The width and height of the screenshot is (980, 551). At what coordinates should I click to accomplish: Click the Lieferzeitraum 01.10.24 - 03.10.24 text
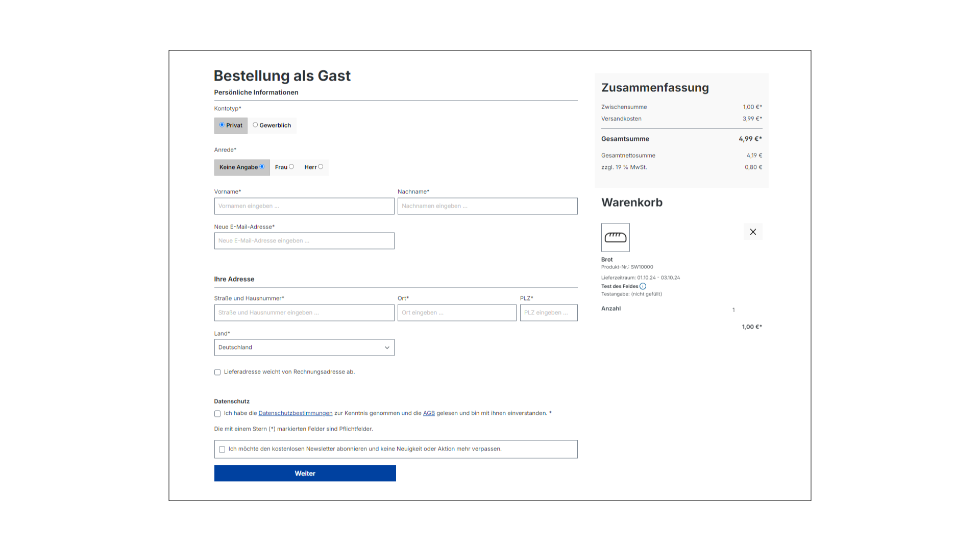click(x=641, y=278)
